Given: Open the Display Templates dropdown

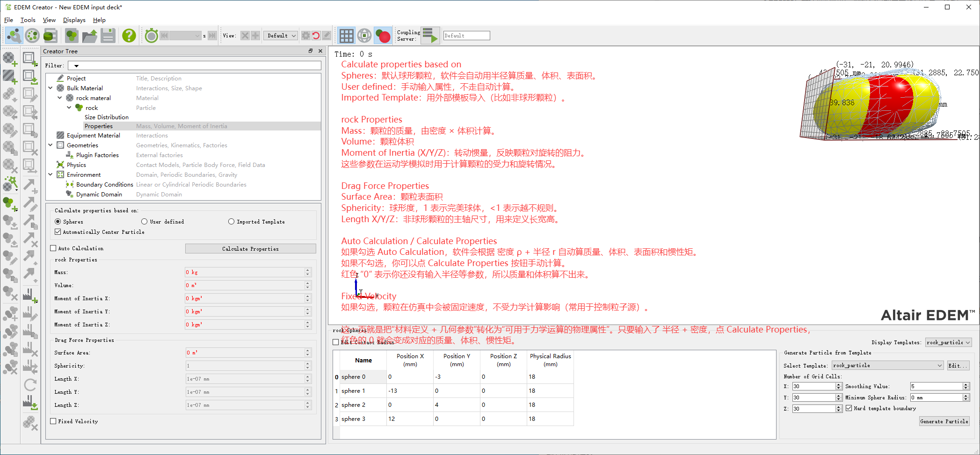Looking at the screenshot, I should click(948, 342).
